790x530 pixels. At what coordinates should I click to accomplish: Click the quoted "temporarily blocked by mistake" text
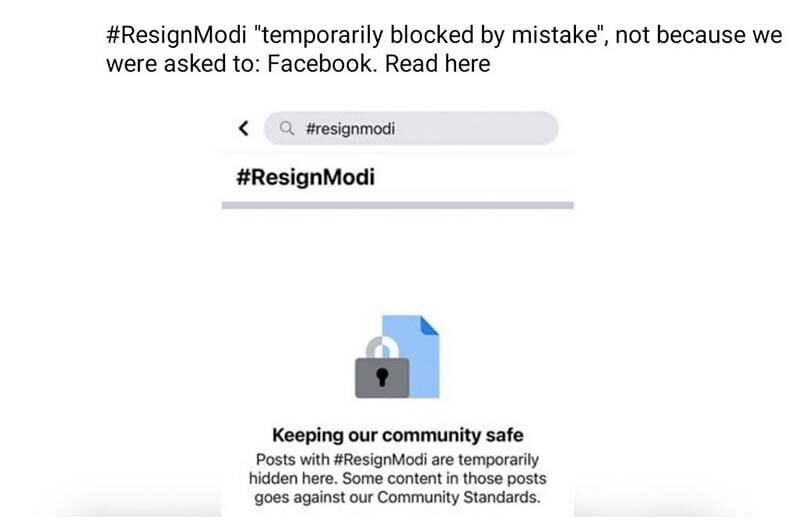[429, 35]
